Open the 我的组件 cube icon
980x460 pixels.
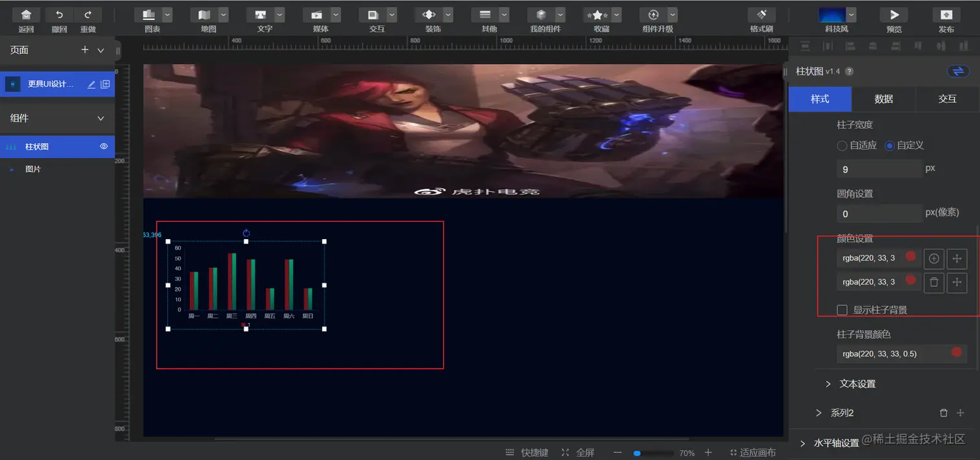tap(541, 14)
